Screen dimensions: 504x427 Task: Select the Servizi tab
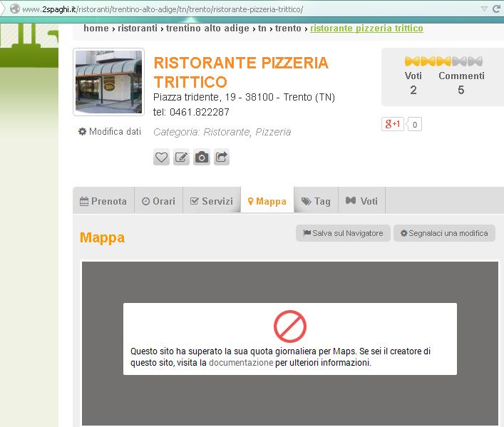pos(212,201)
